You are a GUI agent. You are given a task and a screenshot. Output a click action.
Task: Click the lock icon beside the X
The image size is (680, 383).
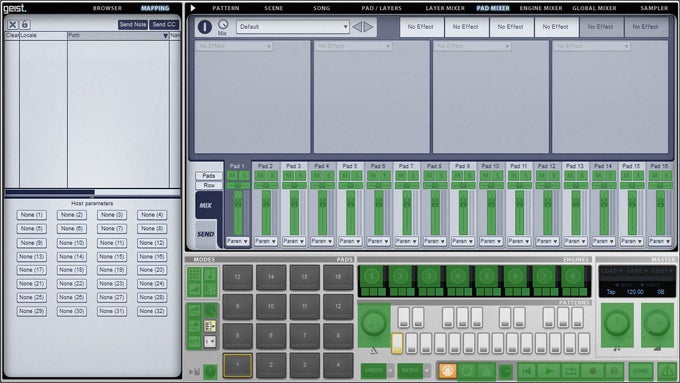pyautogui.click(x=25, y=25)
